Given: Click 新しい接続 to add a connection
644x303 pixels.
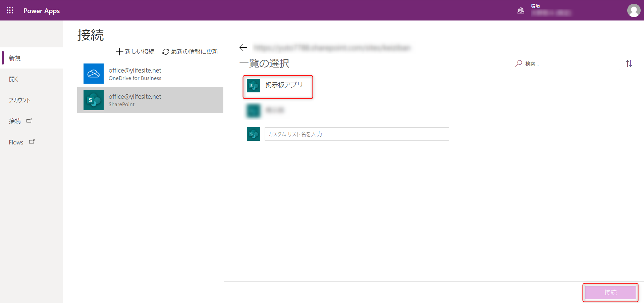Looking at the screenshot, I should (135, 51).
